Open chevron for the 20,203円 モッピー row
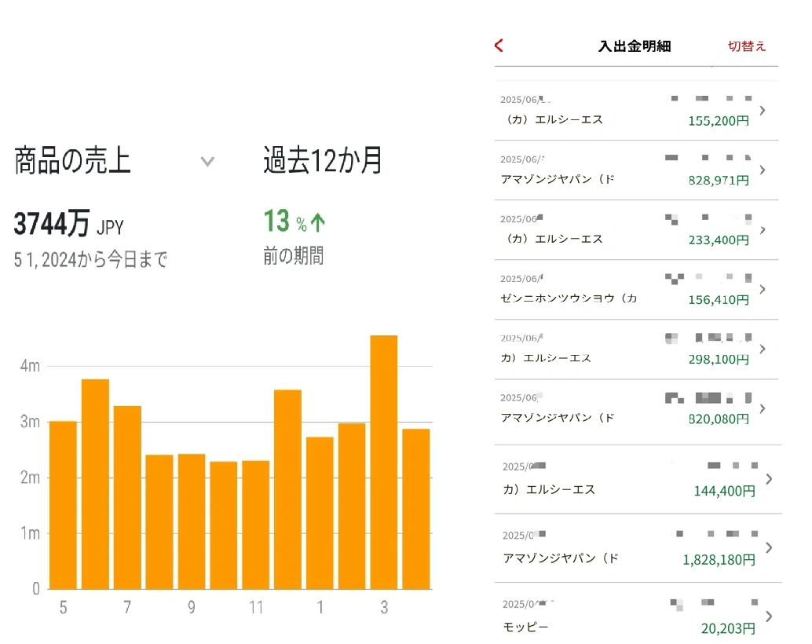Viewport: 812px width, 644px height. [x=769, y=617]
